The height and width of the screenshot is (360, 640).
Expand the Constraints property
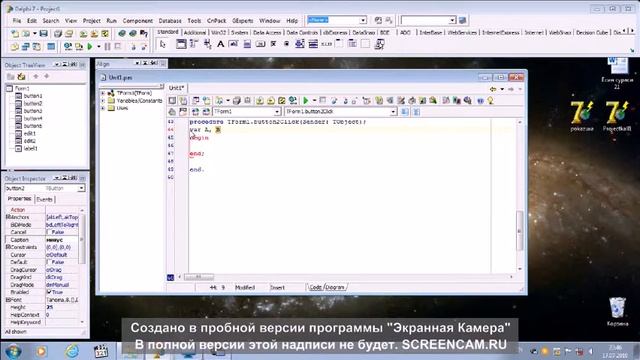(x=7, y=247)
